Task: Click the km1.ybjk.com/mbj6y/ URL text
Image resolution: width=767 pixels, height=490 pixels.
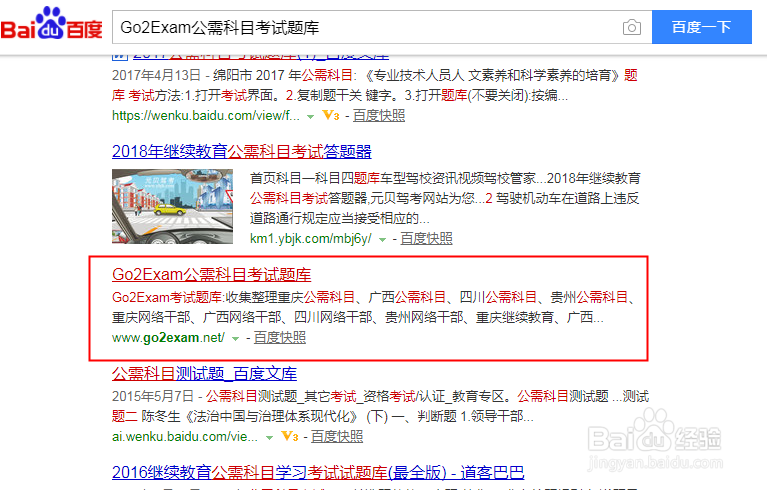Action: (x=311, y=239)
